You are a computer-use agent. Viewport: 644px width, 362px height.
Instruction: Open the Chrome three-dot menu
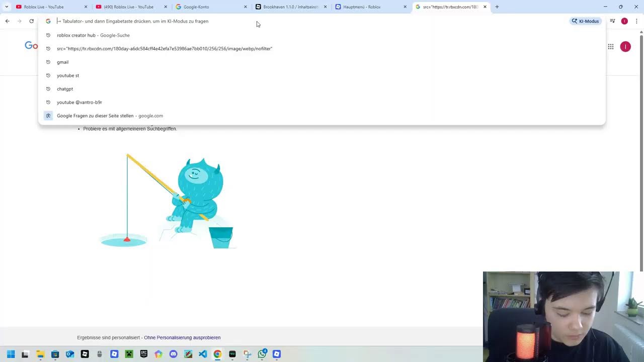tap(636, 21)
